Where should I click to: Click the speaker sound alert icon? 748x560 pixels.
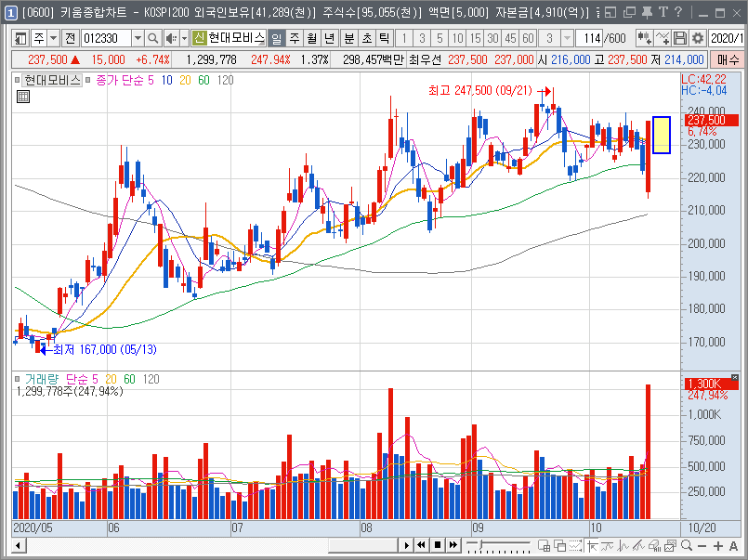(x=170, y=38)
